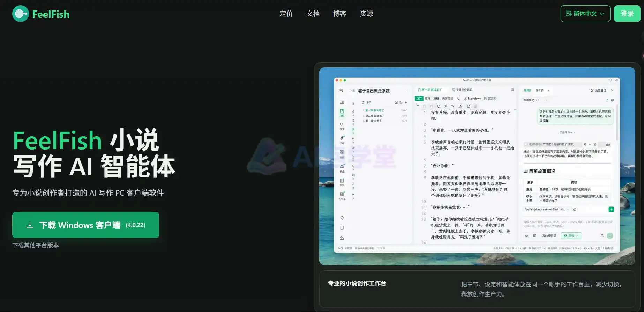This screenshot has width=644, height=312.
Task: In app preview, open 百宝箱 toolbox icon
Action: point(342,196)
